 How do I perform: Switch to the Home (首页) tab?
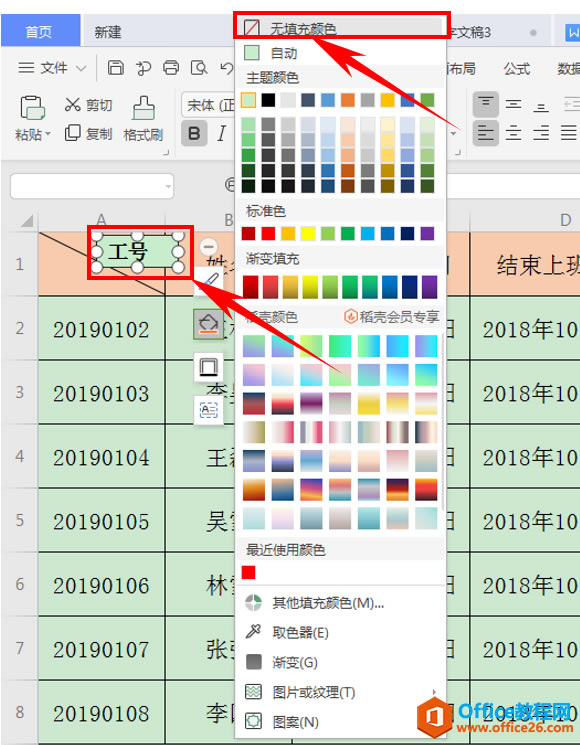pyautogui.click(x=39, y=31)
